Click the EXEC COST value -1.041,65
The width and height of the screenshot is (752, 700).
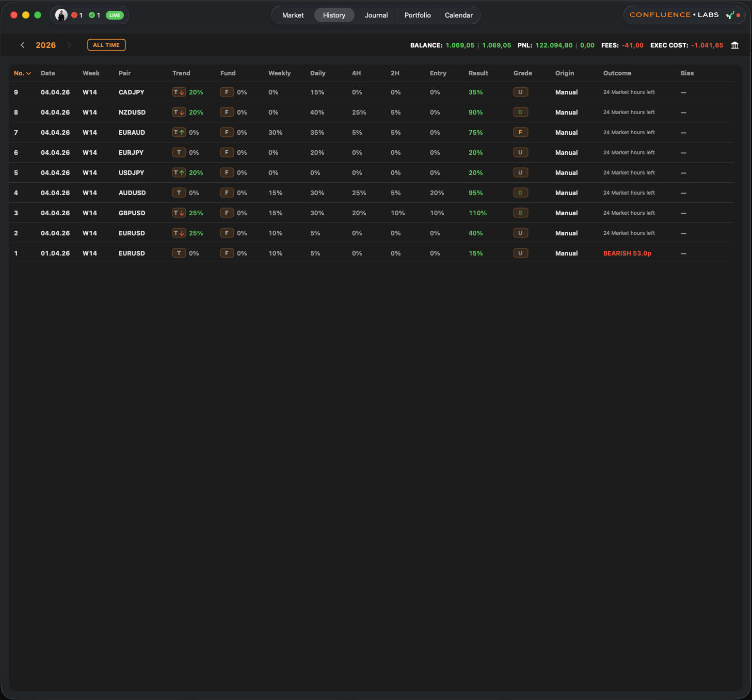tap(707, 45)
